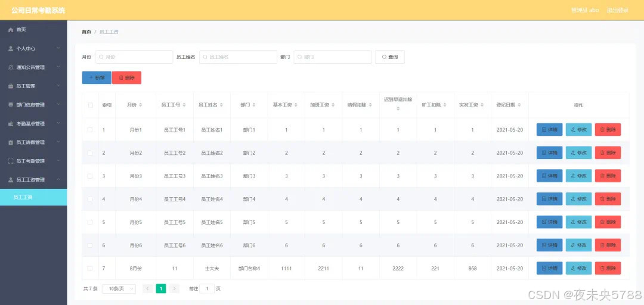The width and height of the screenshot is (644, 305).
Task: Click the home icon beside 首页 in sidebar
Action: (11, 30)
